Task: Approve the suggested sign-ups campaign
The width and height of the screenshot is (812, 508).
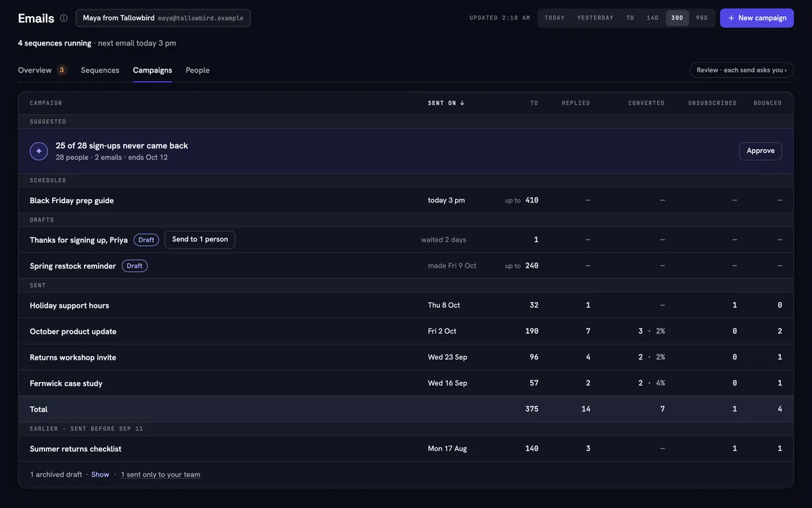Action: pos(761,151)
